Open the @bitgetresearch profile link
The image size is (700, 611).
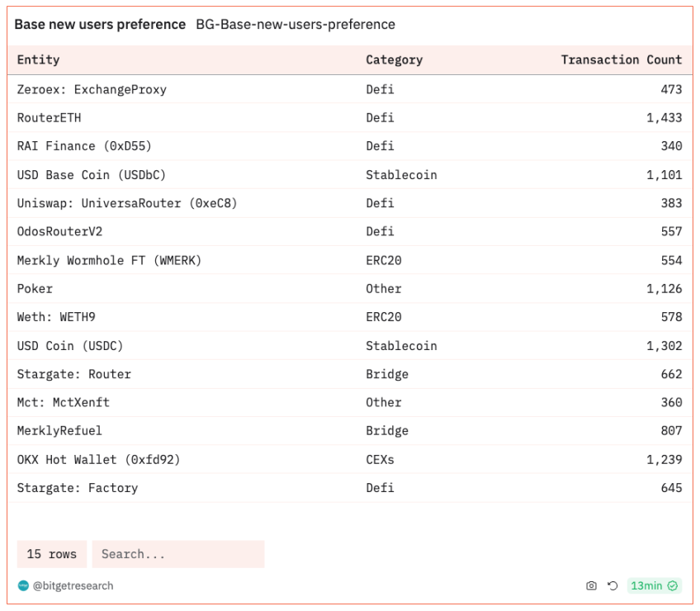[x=73, y=585]
